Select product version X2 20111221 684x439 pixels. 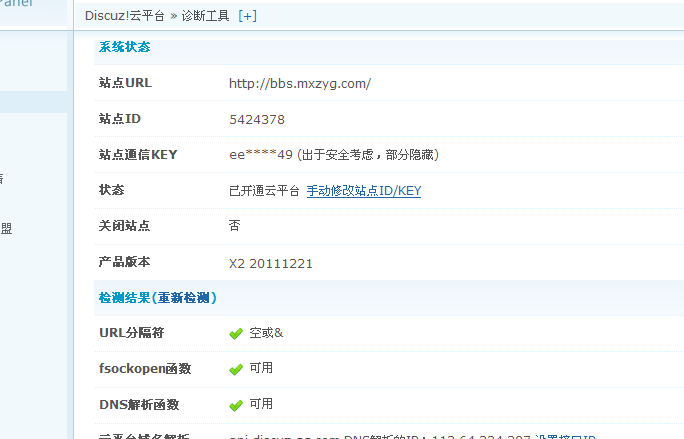[271, 264]
